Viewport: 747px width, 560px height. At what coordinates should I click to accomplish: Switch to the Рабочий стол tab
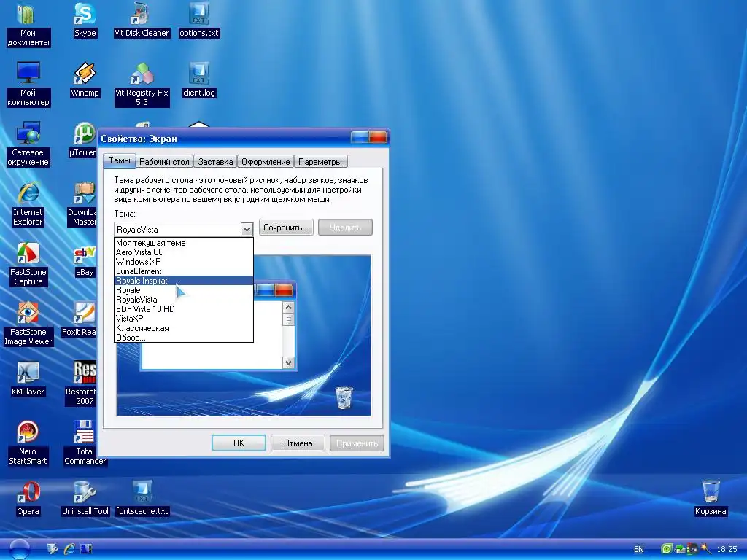point(164,162)
